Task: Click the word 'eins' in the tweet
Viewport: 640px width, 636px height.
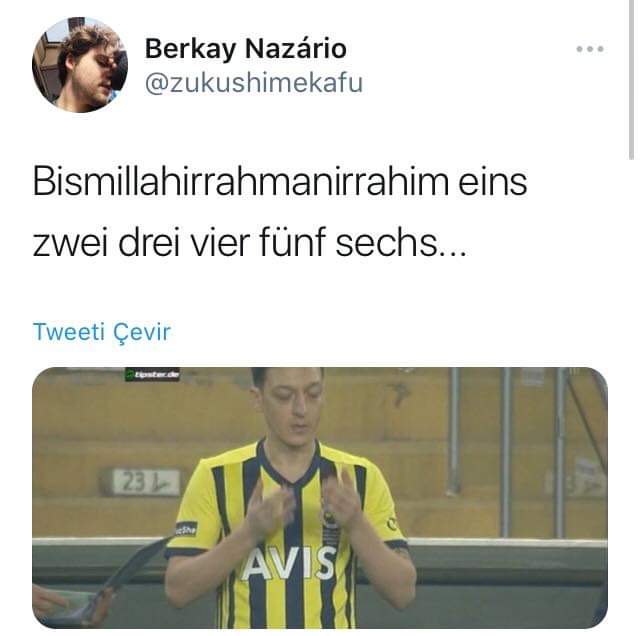Action: point(493,182)
